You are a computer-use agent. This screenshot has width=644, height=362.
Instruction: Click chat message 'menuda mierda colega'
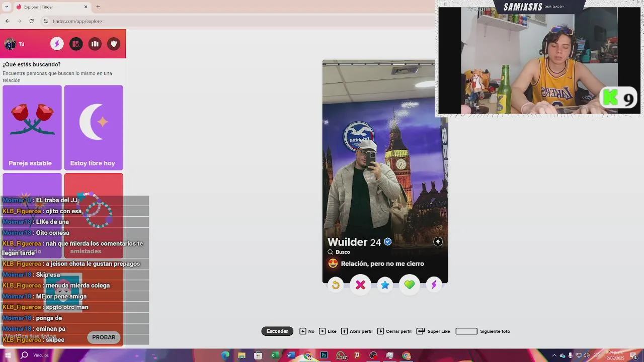click(77, 286)
